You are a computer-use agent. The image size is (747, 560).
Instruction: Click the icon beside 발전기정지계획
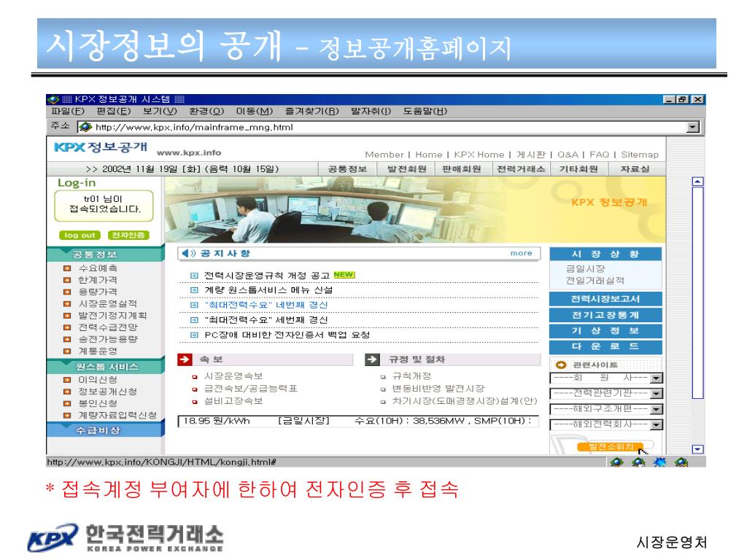67,316
